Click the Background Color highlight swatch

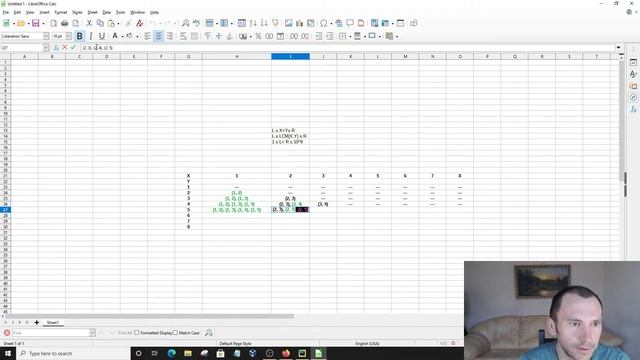point(129,36)
